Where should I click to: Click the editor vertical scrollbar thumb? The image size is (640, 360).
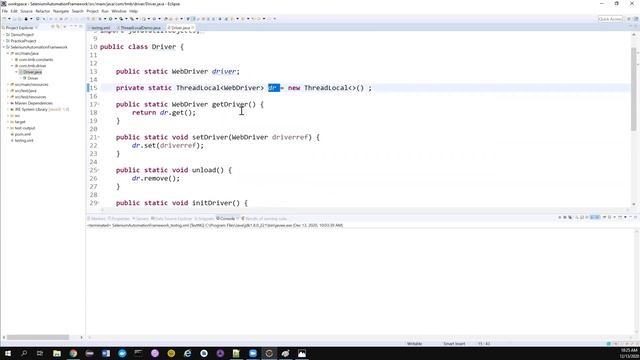tap(633, 89)
